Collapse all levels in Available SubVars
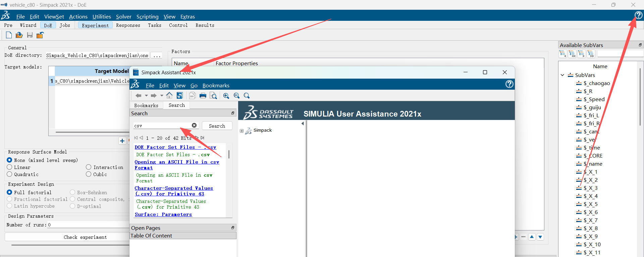 click(572, 54)
